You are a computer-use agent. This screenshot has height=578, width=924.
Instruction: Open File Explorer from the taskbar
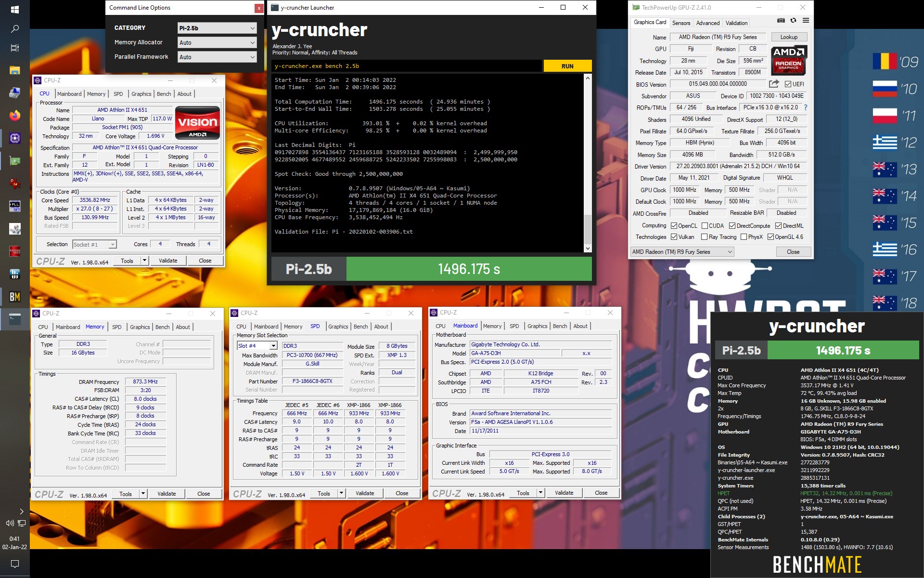point(14,70)
